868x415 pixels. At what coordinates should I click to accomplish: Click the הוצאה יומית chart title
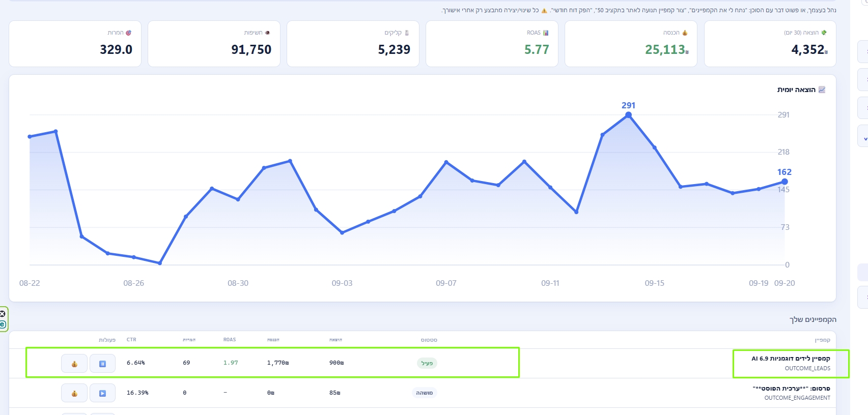pos(796,90)
